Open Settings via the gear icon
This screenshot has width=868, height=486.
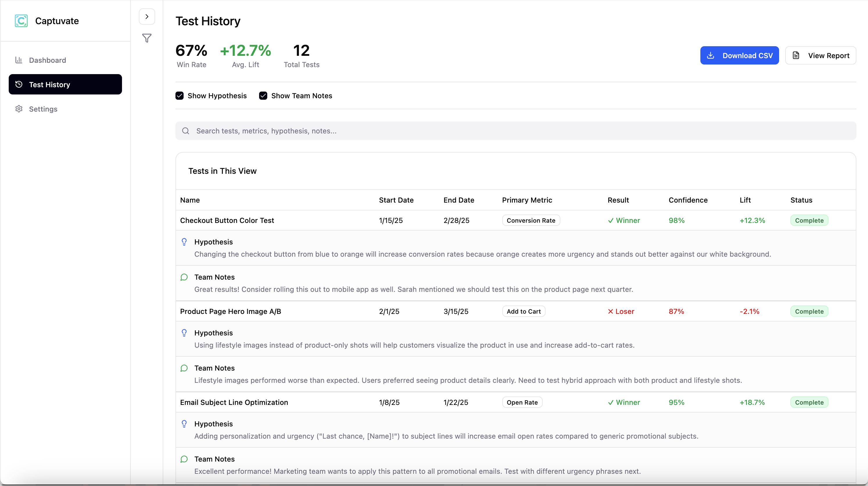[19, 109]
